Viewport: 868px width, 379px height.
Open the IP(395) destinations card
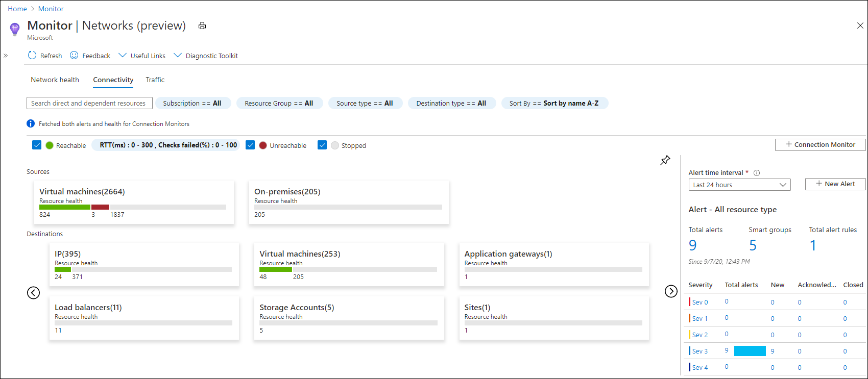tap(144, 265)
